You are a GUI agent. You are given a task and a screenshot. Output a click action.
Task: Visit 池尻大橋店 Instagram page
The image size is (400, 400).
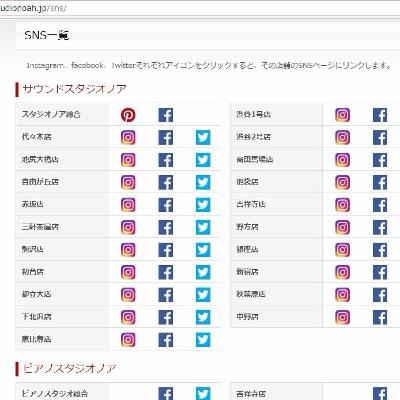(x=128, y=160)
